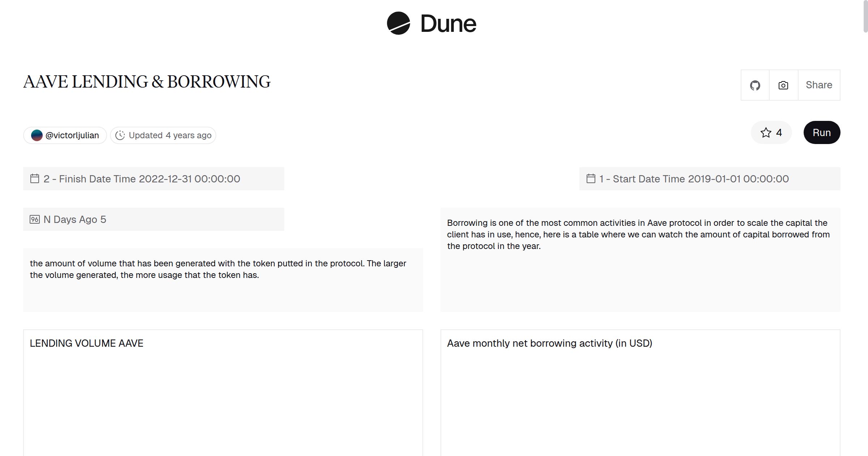Click the favorites count number 4
The width and height of the screenshot is (868, 456).
coord(779,132)
